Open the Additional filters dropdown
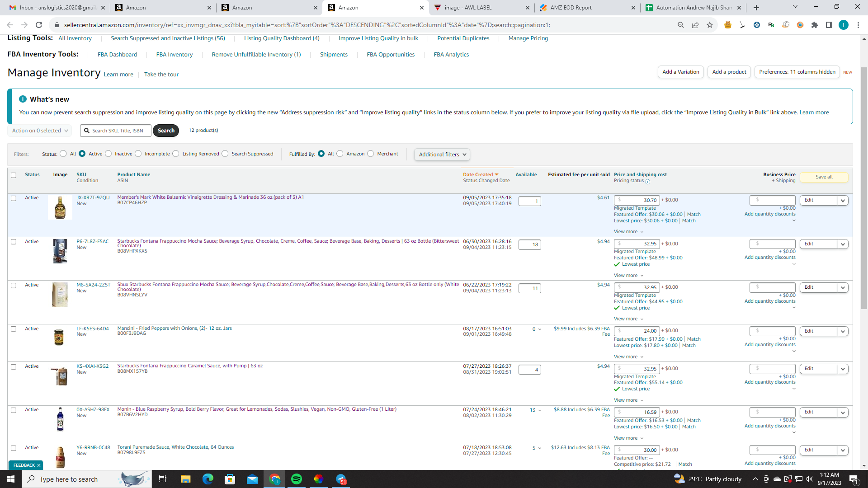This screenshot has height=488, width=868. [x=442, y=155]
